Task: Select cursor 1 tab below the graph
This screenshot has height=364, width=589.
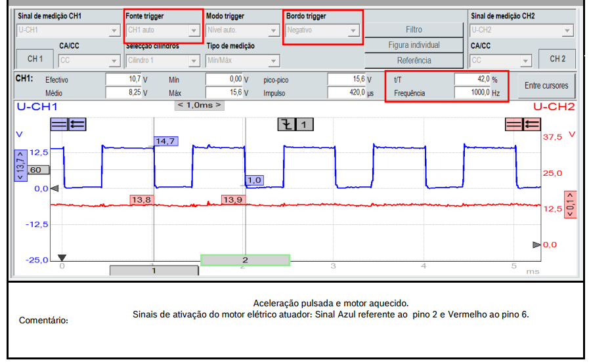Action: coord(154,270)
